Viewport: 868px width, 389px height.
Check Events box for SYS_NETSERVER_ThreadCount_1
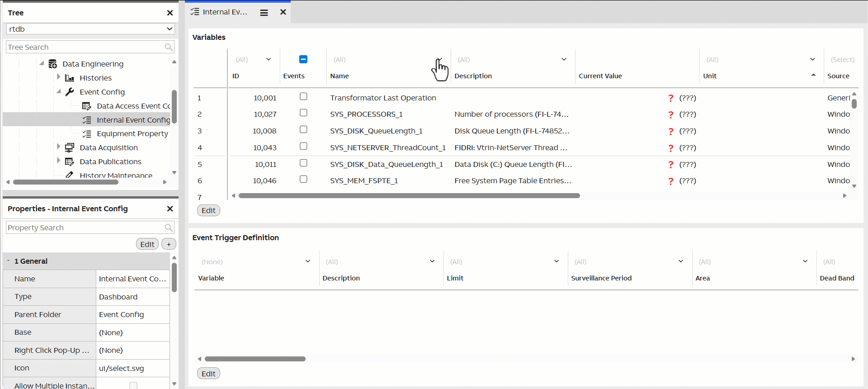coord(303,146)
